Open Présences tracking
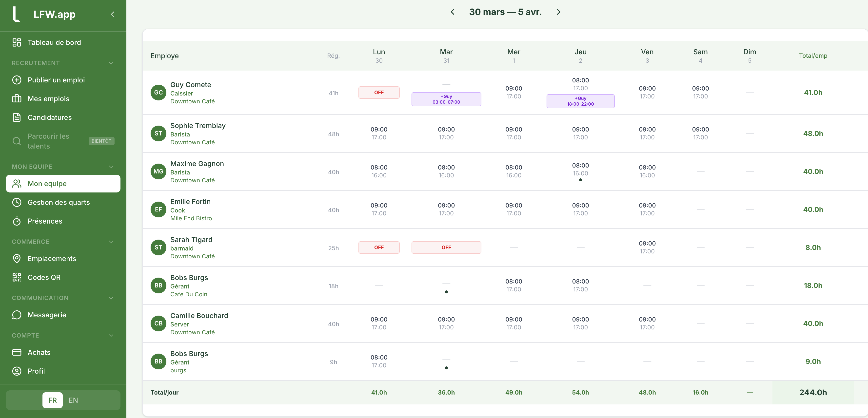The image size is (868, 418). pos(45,221)
